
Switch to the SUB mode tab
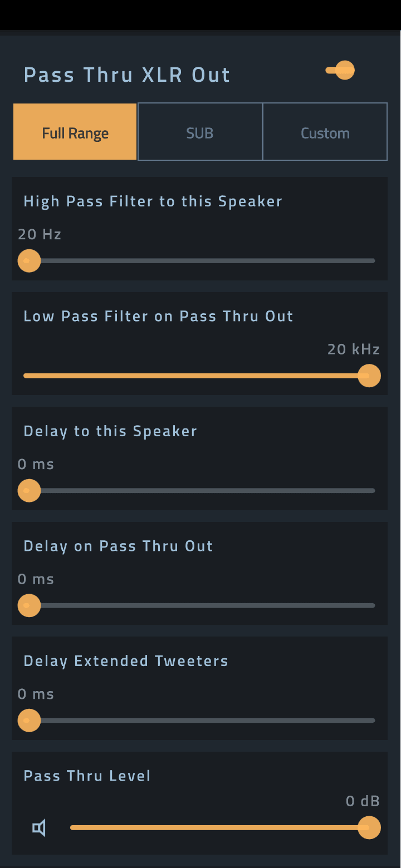pyautogui.click(x=200, y=132)
